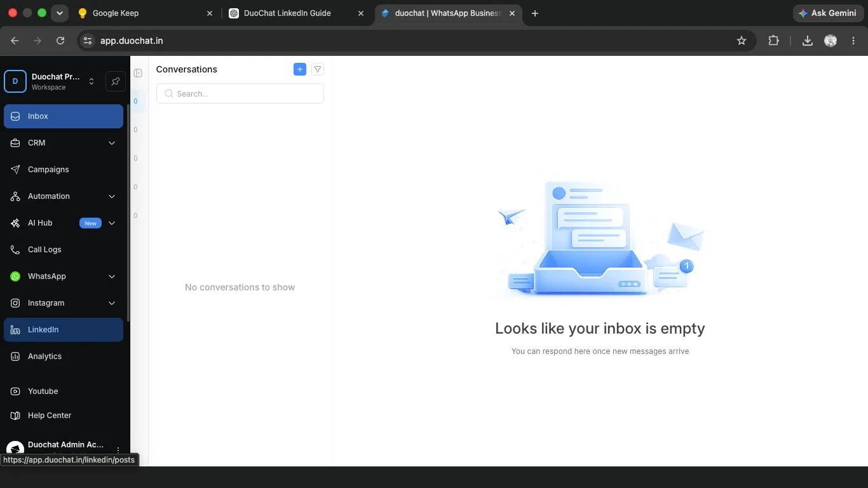The height and width of the screenshot is (488, 868).
Task: Go back to previous page
Action: click(x=15, y=41)
